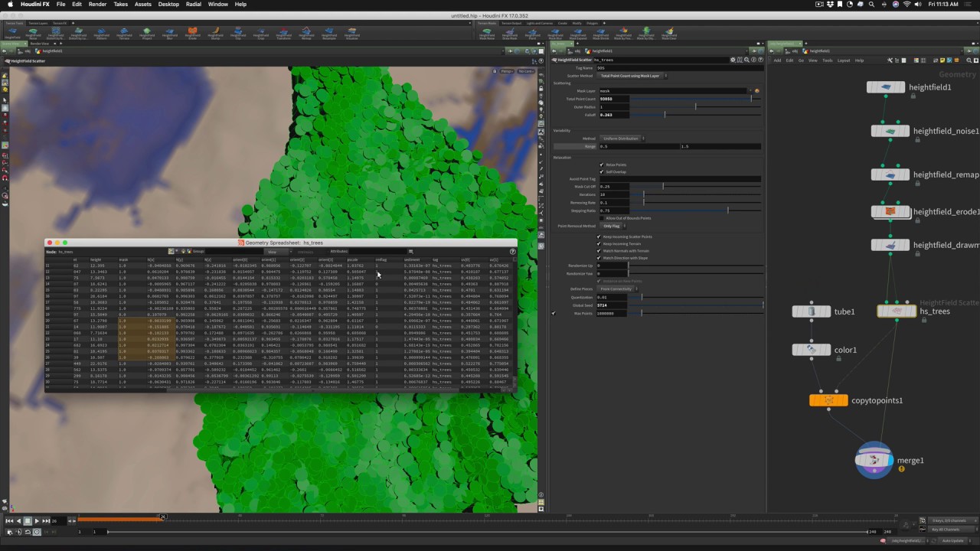Open View dropdown in Geometry Spreadsheet
This screenshot has height=551, width=980.
pos(276,251)
